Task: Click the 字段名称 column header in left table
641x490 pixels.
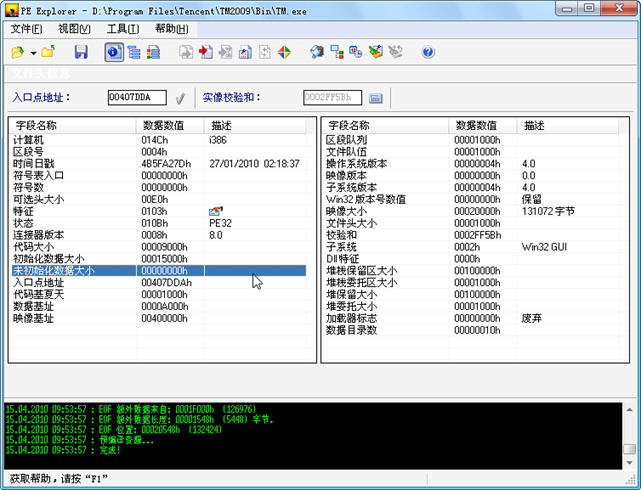Action: pos(72,126)
